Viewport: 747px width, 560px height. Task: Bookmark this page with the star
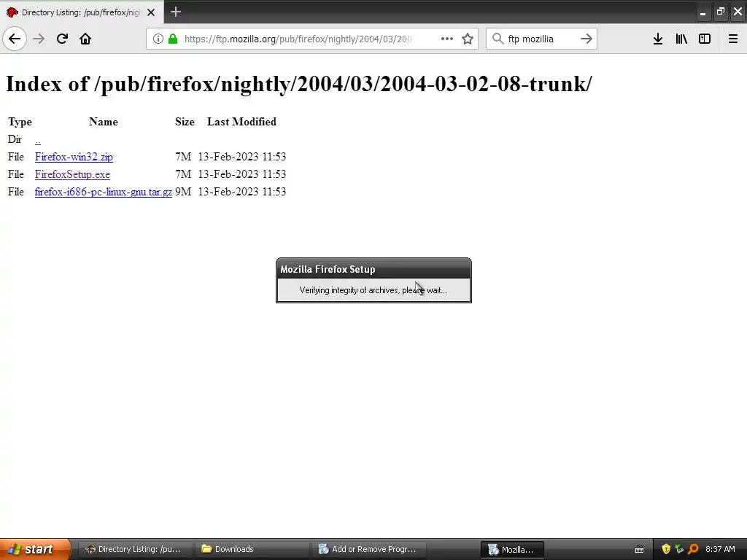tap(468, 39)
